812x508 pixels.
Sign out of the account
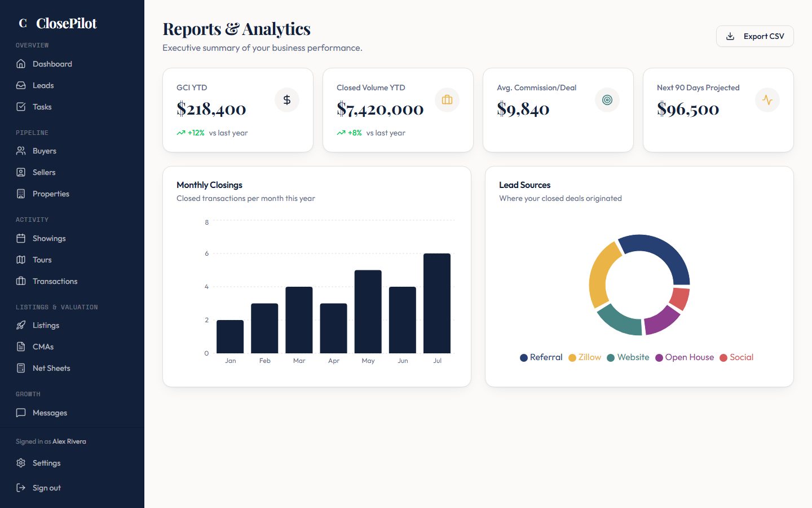(72, 488)
